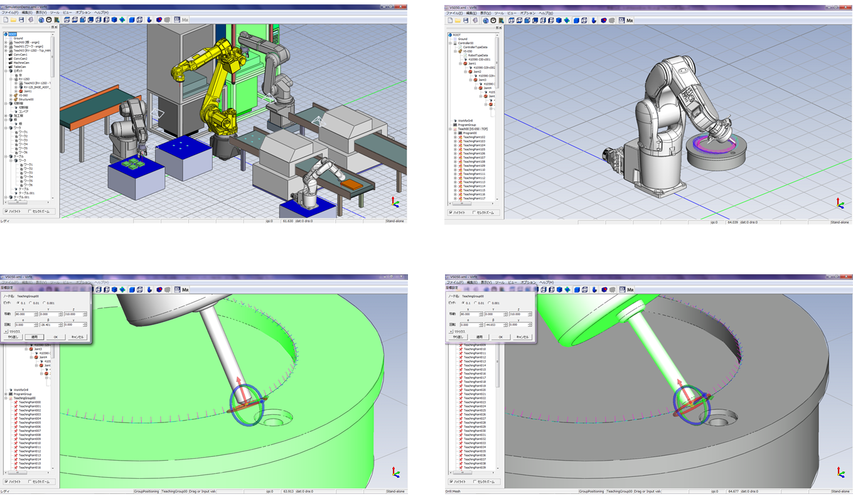The height and width of the screenshot is (504, 853).
Task: Click MR icon in grey-workpiece VS050 window
Action: coord(630,290)
